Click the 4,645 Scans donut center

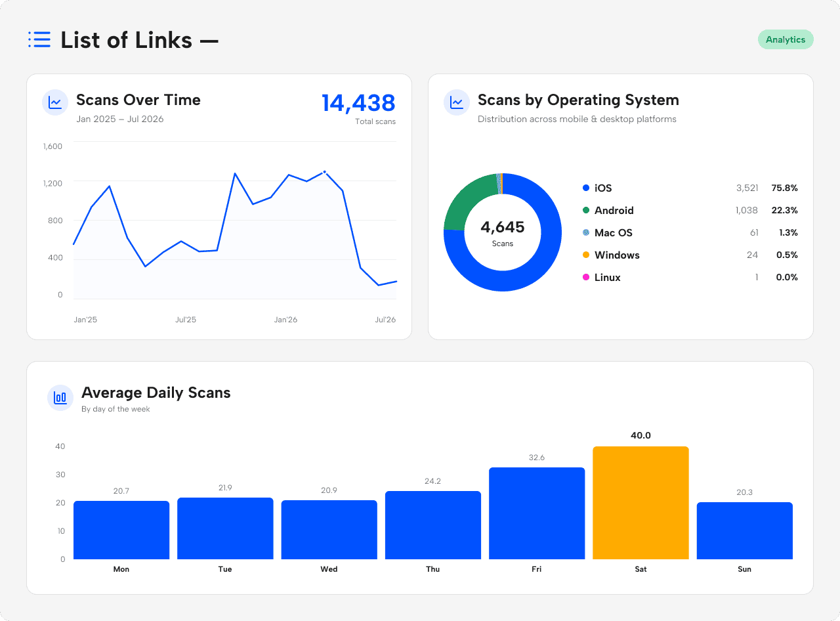click(503, 232)
